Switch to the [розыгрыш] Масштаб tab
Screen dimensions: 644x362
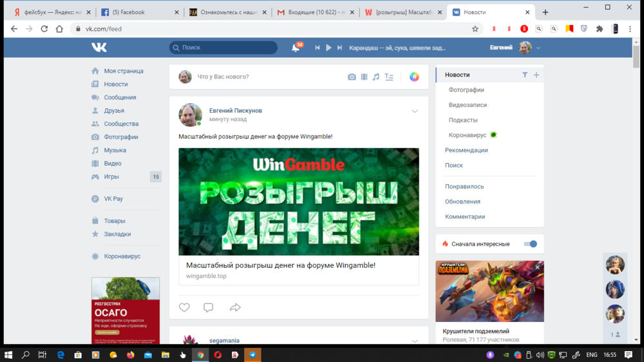click(403, 12)
